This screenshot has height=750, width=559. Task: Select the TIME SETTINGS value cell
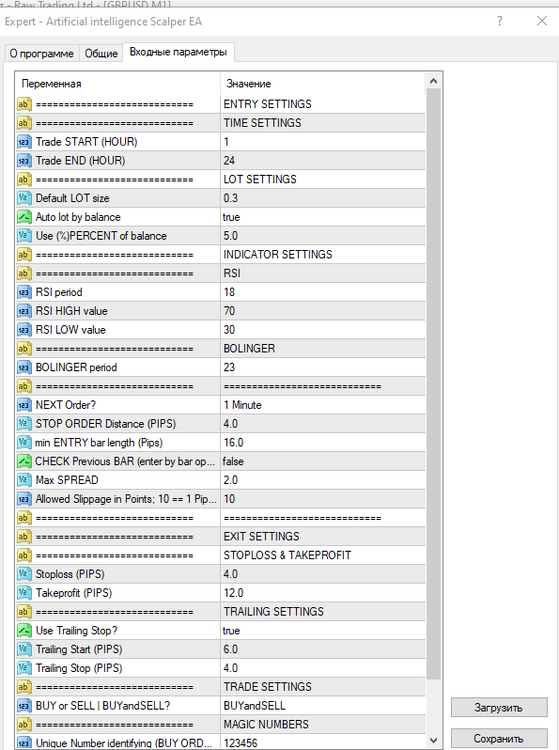[323, 123]
